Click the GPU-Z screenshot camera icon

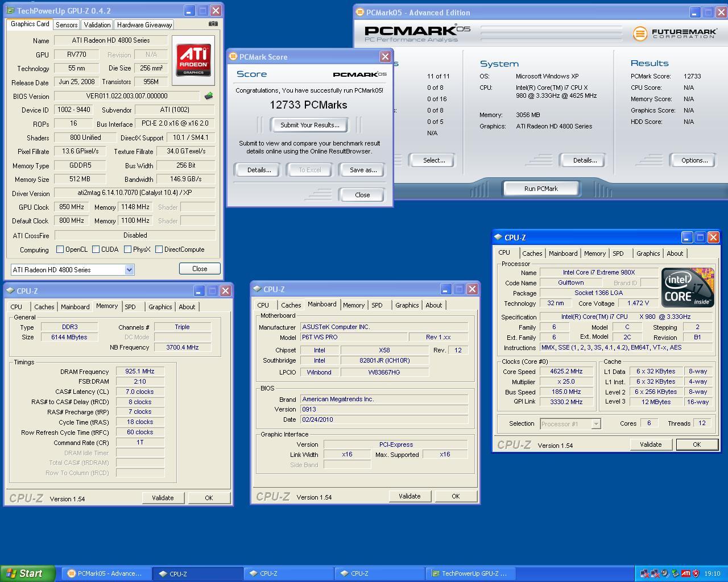(x=213, y=24)
